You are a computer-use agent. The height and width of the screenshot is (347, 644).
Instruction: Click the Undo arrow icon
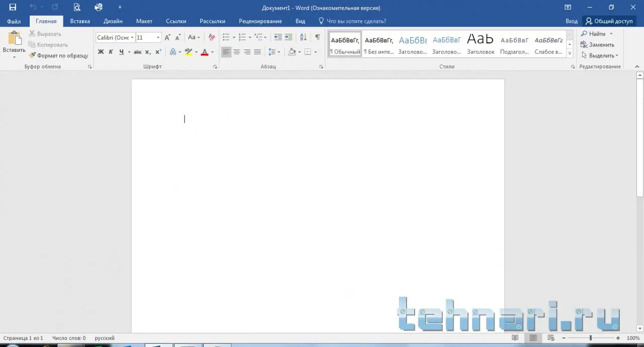33,7
